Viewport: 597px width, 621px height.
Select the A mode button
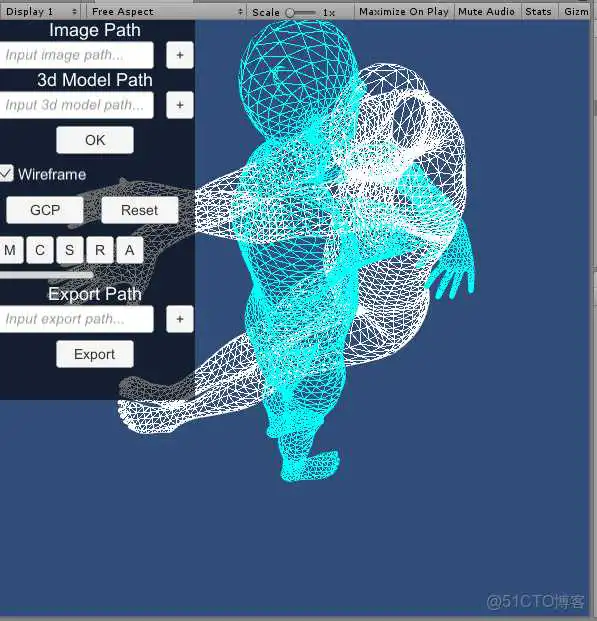click(x=130, y=250)
